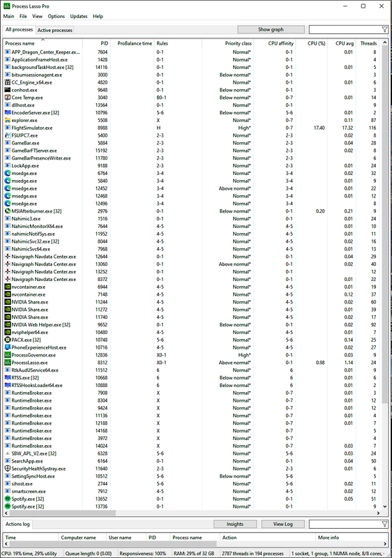Select the All processes tab
392x558 pixels.
(20, 30)
